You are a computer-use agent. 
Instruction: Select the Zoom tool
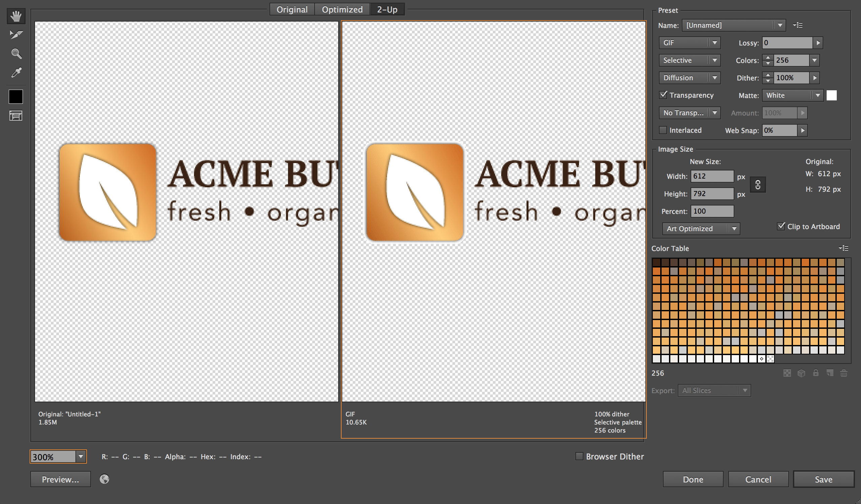pyautogui.click(x=16, y=54)
